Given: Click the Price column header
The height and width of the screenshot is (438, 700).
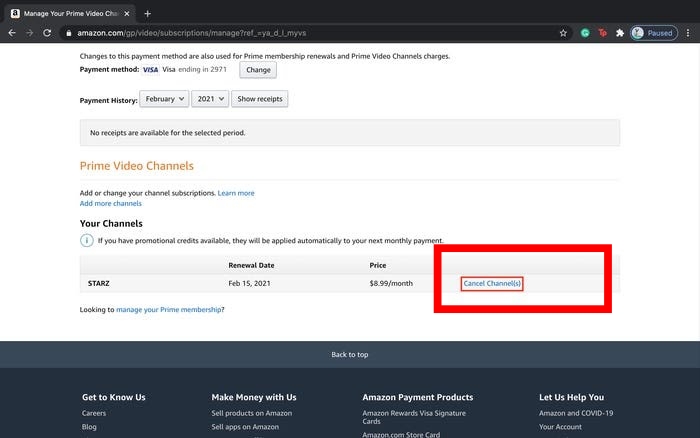Looking at the screenshot, I should click(x=378, y=265).
